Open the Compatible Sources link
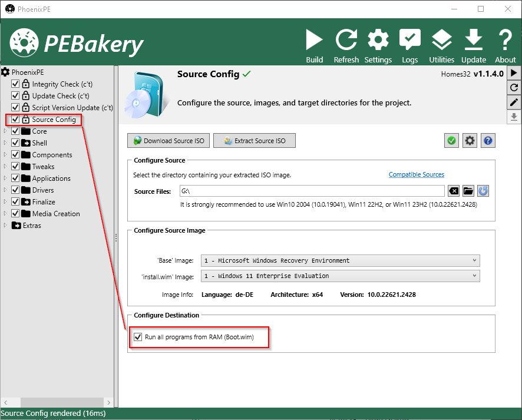Image resolution: width=522 pixels, height=420 pixels. coord(417,174)
